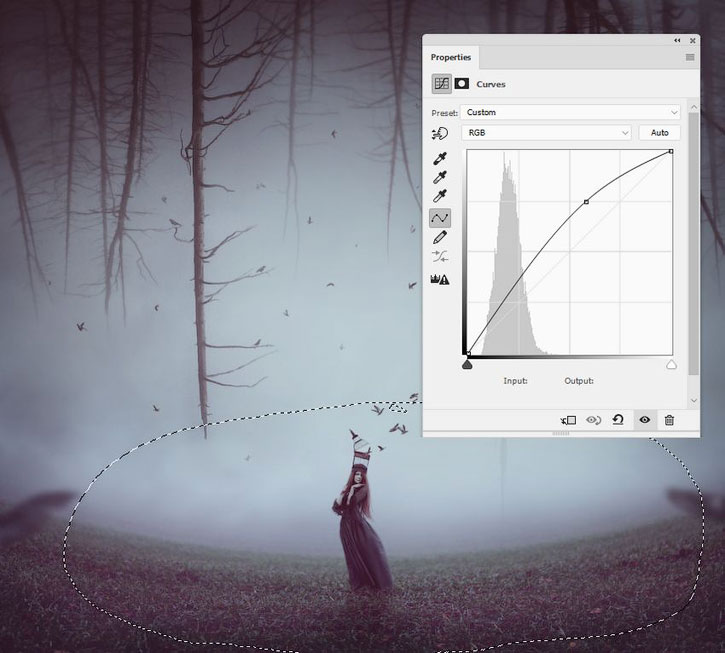Click the Input value label

[516, 381]
